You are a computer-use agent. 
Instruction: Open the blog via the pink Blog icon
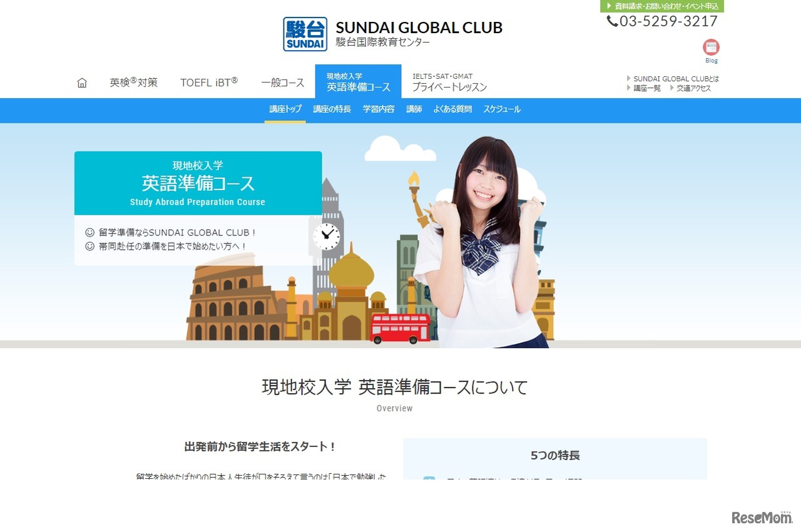[711, 47]
